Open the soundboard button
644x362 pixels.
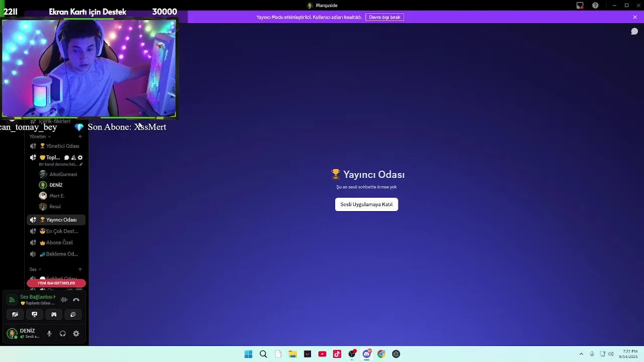[x=73, y=314]
